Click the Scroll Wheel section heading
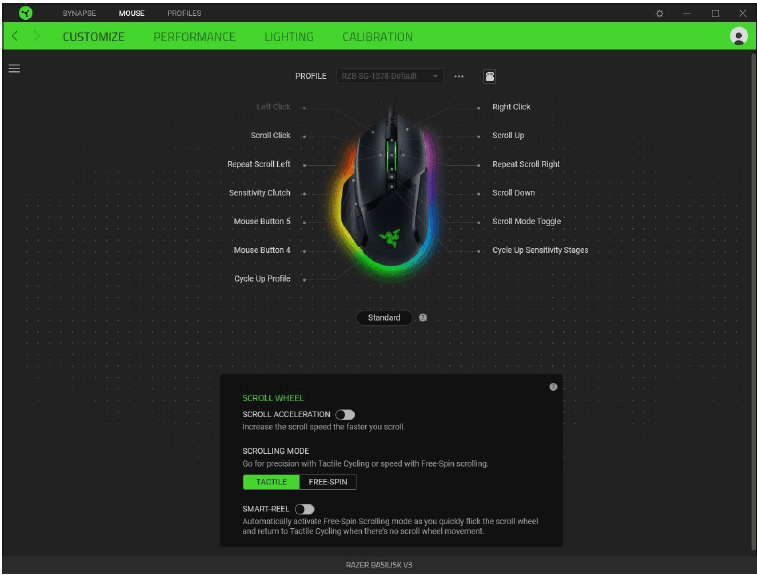This screenshot has height=575, width=757. [273, 398]
